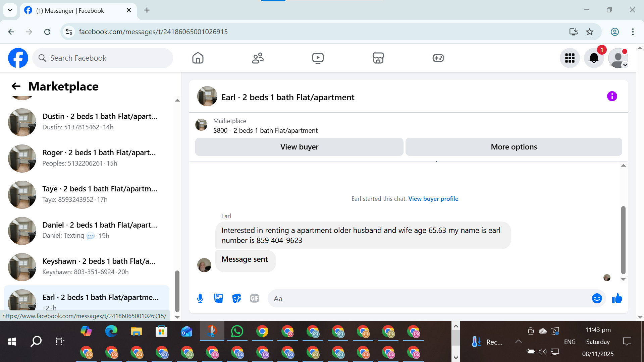Image resolution: width=644 pixels, height=362 pixels.
Task: Click the Aa message input field
Action: [x=429, y=299]
